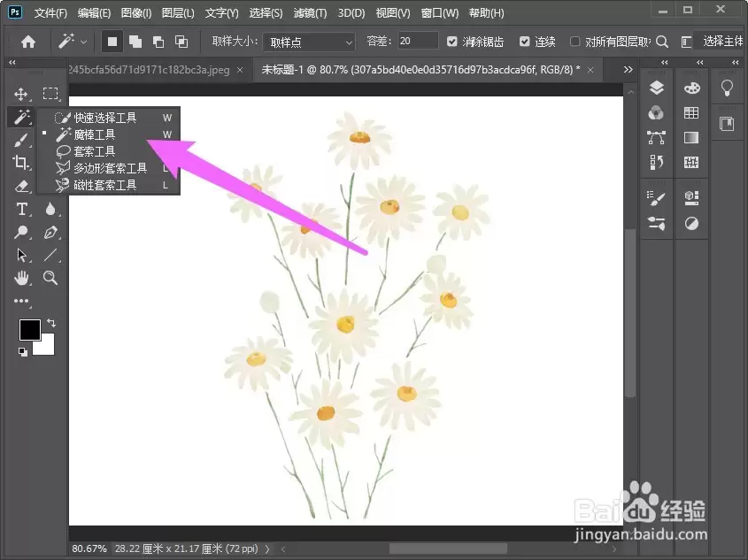Select the Rectangular Marquee tool
The image size is (748, 560).
(50, 94)
